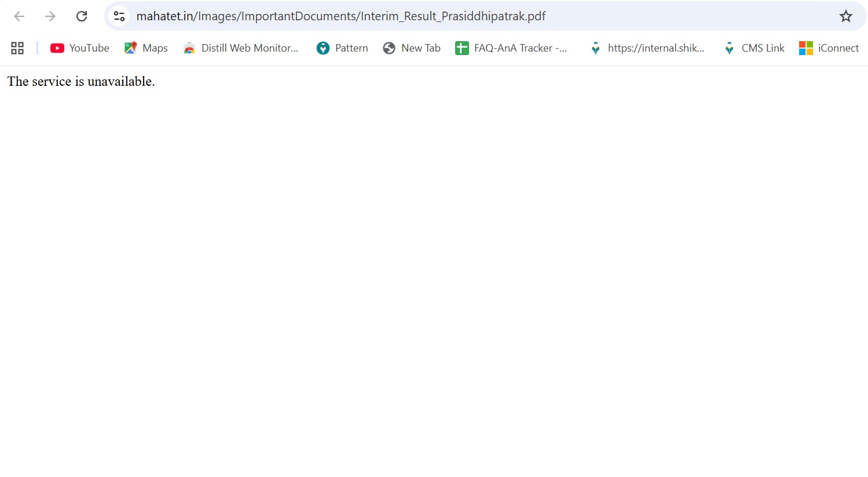Open the YouTube bookmark label
This screenshot has width=868, height=477.
tap(89, 48)
